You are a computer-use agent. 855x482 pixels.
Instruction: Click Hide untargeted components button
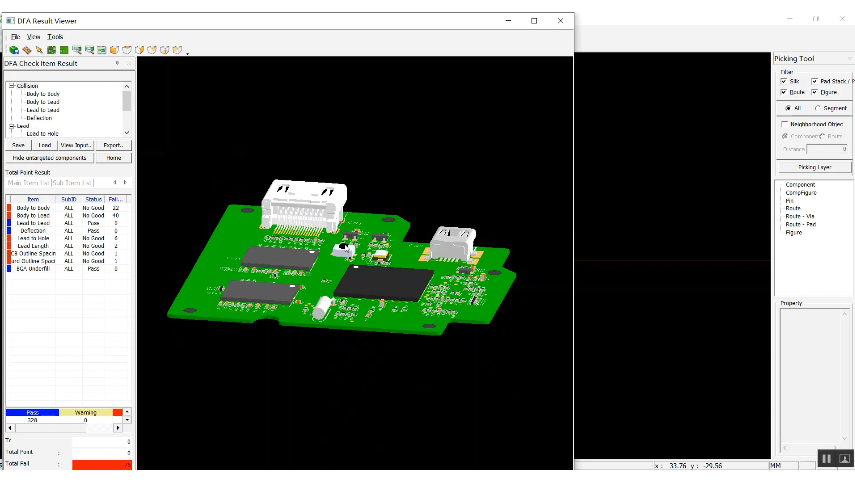(50, 158)
